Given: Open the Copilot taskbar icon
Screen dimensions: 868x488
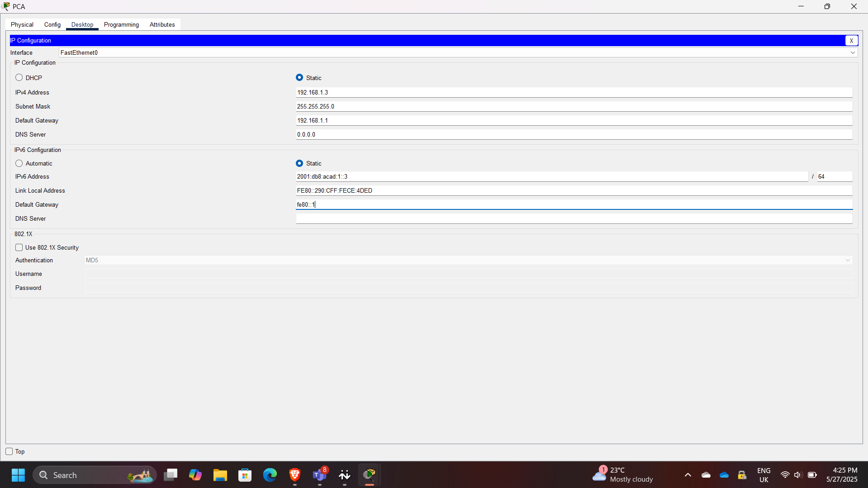Looking at the screenshot, I should tap(195, 475).
